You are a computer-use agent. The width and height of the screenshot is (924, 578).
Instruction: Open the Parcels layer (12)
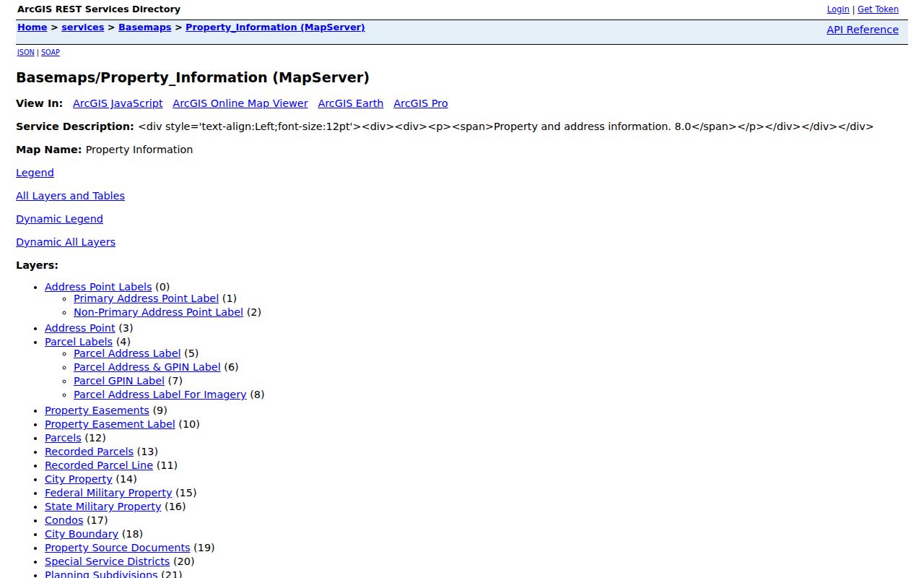click(x=63, y=438)
